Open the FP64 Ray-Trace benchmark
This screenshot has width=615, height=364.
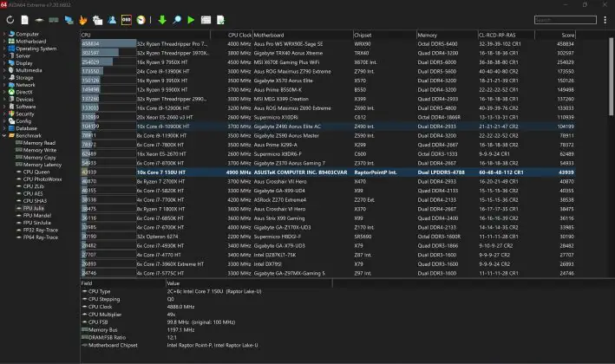coord(41,237)
